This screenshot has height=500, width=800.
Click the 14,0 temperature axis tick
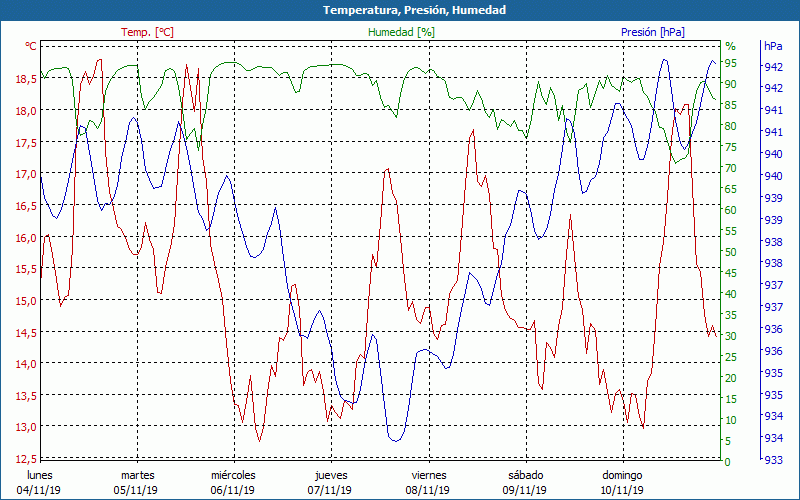[x=26, y=364]
